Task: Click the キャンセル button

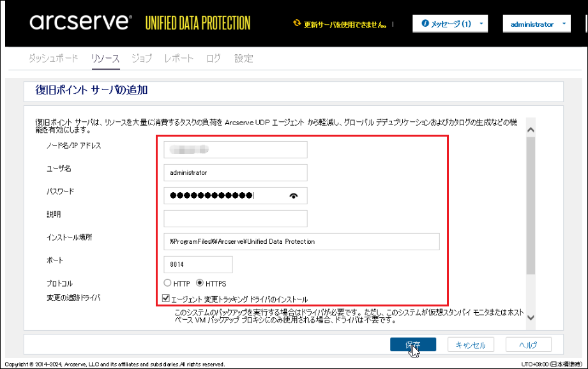Action: pyautogui.click(x=471, y=344)
